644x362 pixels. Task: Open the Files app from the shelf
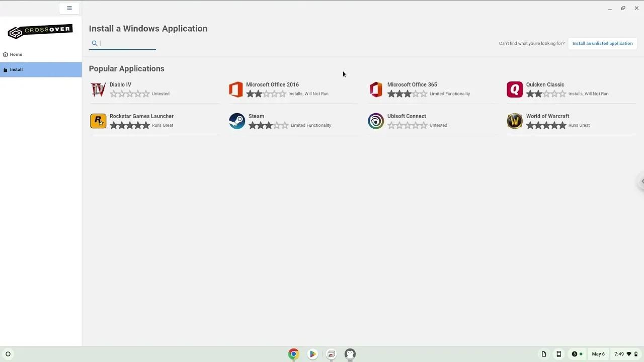(331, 354)
